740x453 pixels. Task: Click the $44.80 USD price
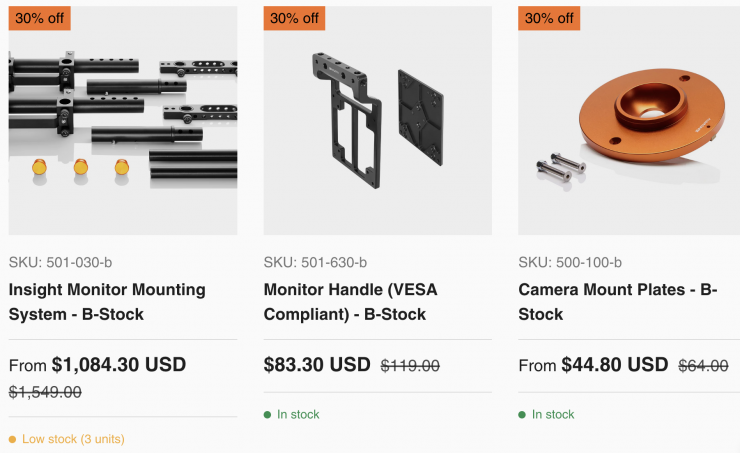pyautogui.click(x=614, y=365)
